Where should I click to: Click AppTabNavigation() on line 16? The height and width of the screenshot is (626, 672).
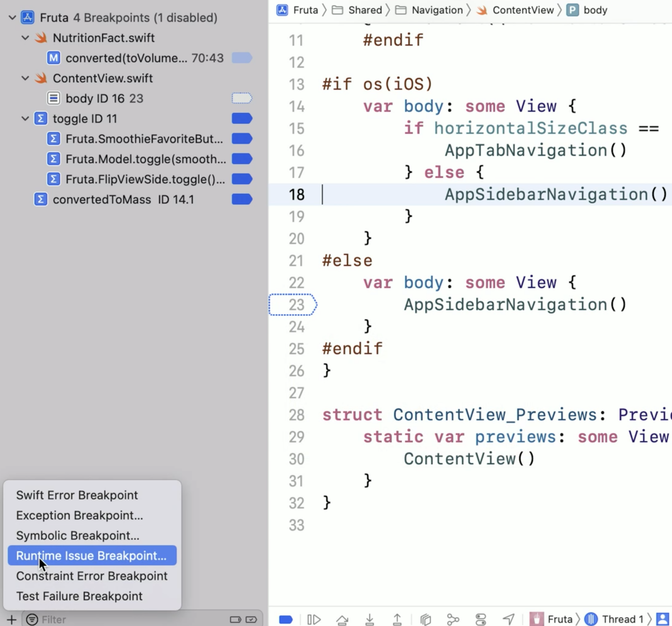(536, 151)
